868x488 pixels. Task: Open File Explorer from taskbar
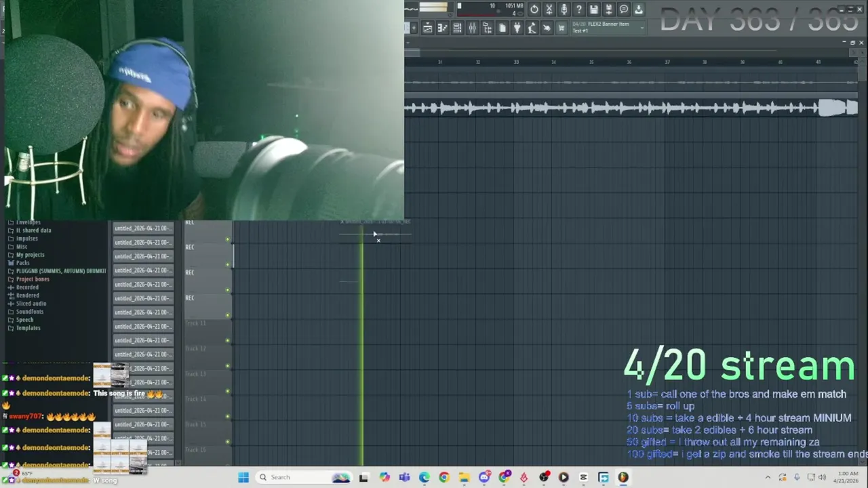(464, 477)
